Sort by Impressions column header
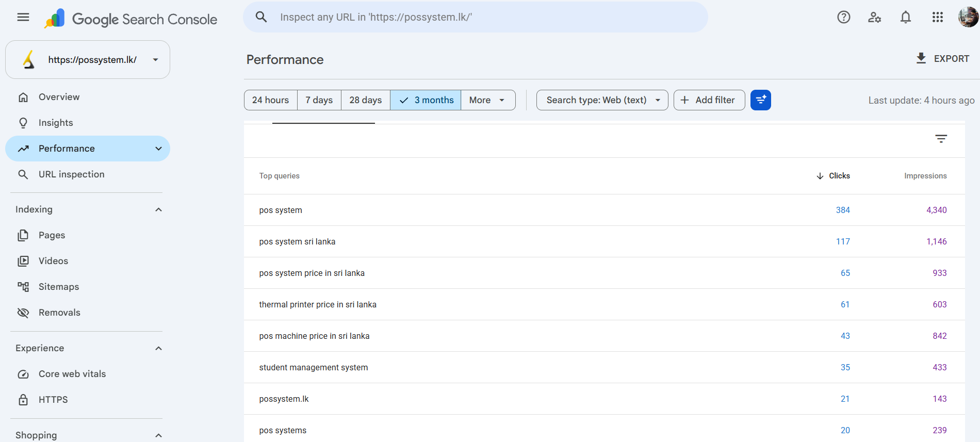980x442 pixels. point(925,176)
